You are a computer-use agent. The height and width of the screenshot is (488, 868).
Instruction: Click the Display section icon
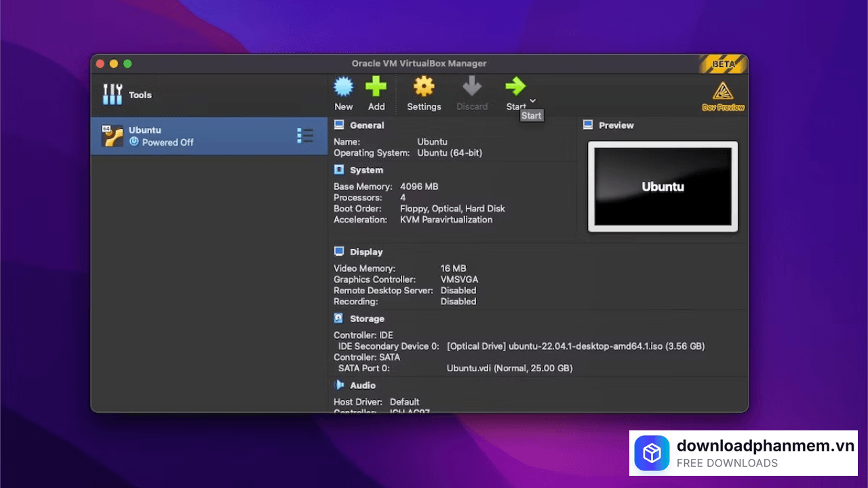click(x=338, y=251)
